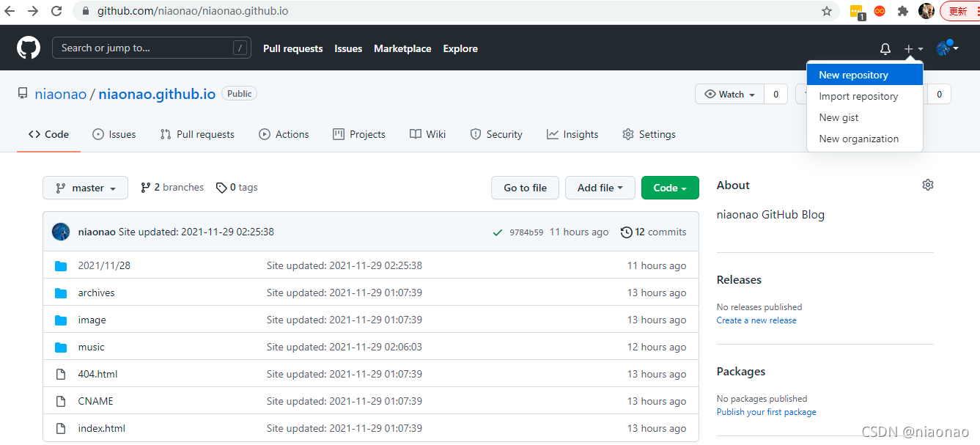The image size is (980, 445).
Task: Open the latest commit message link
Action: [196, 232]
